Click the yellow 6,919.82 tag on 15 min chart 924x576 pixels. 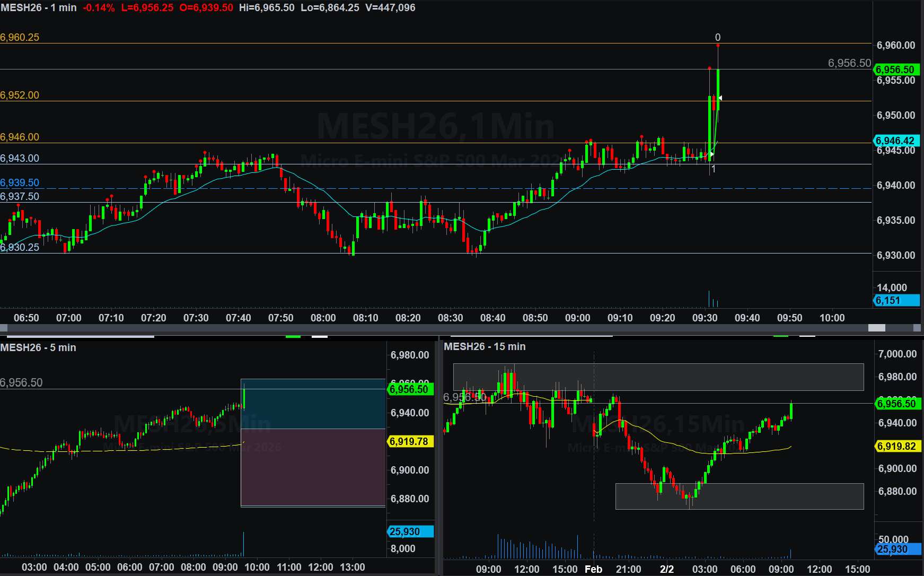click(897, 446)
